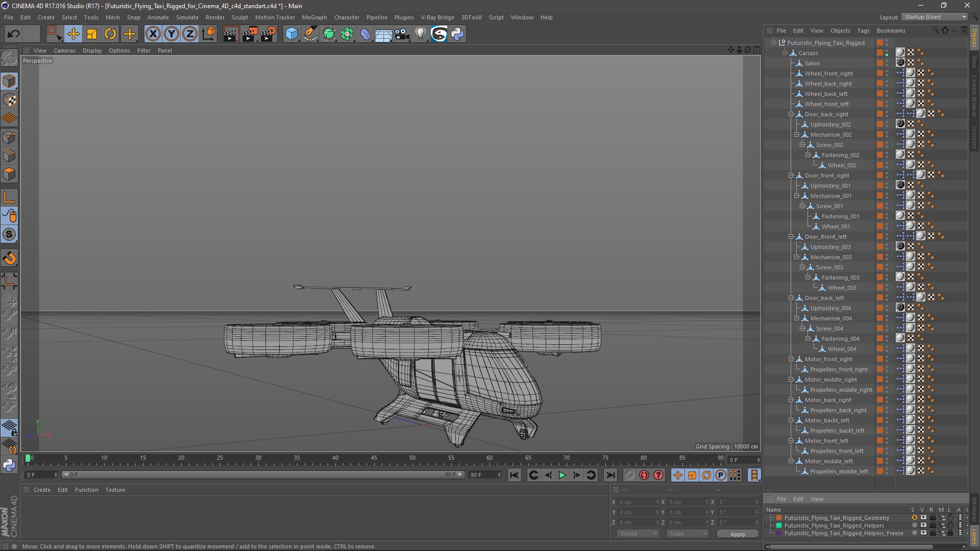Click the Python script icon in toolbar
The height and width of the screenshot is (551, 980).
coord(457,34)
